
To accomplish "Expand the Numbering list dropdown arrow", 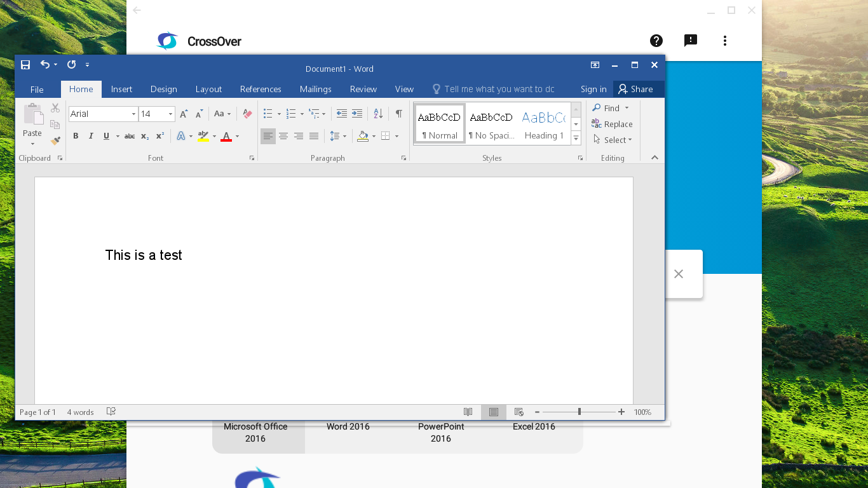I will coord(302,114).
